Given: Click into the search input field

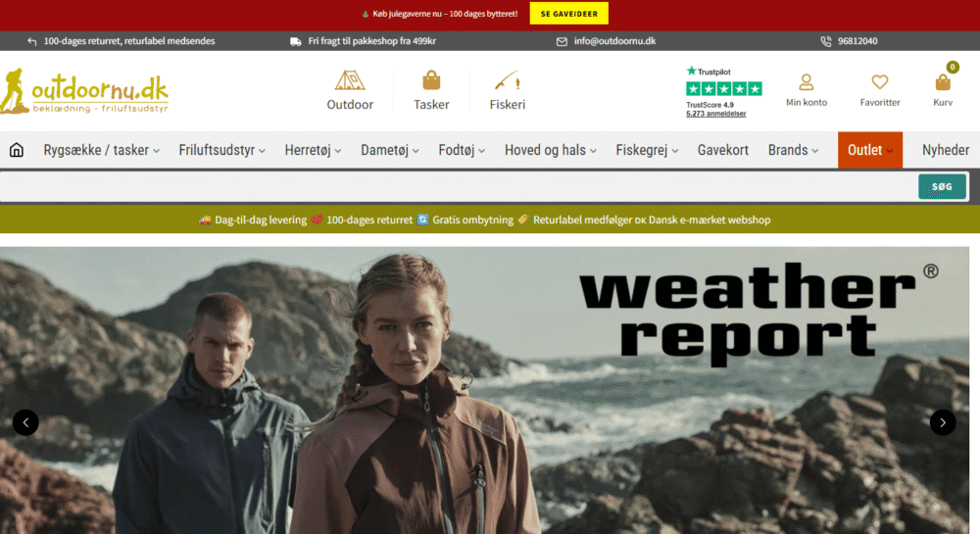Looking at the screenshot, I should pyautogui.click(x=456, y=186).
